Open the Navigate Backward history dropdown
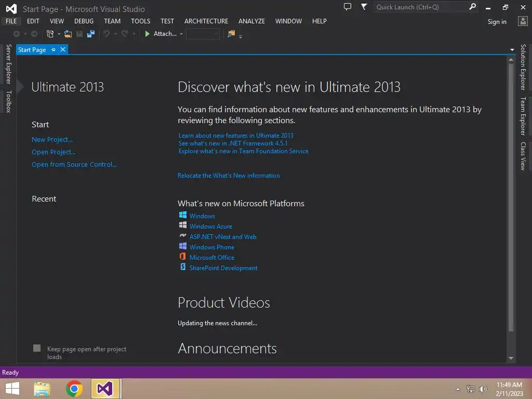This screenshot has height=399, width=532. coord(25,34)
